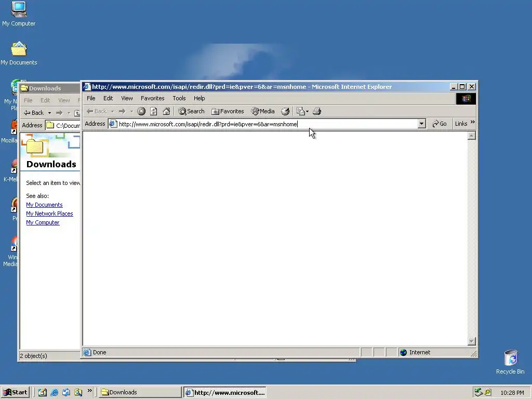
Task: Launch Internet Explorer from quick launch
Action: (54, 393)
